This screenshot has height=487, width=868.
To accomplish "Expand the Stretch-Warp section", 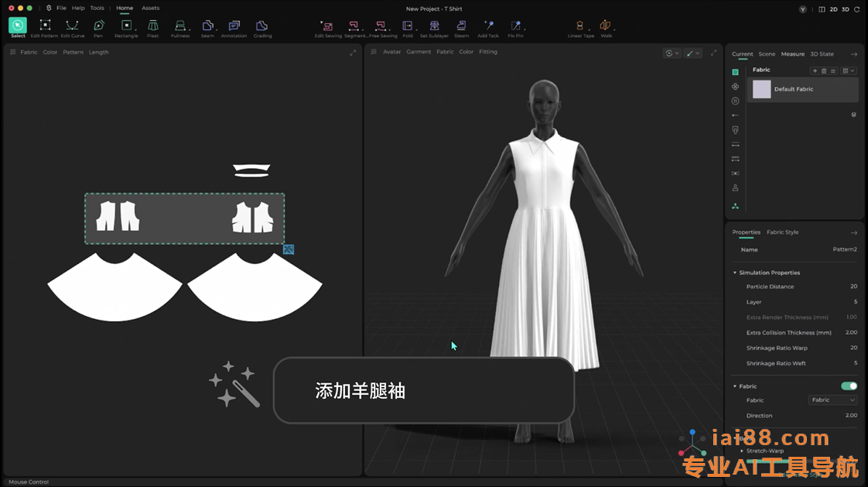I will tap(742, 451).
